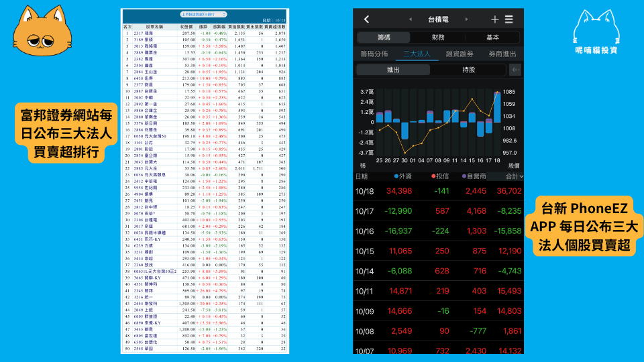The width and height of the screenshot is (644, 362).
Task: Expand the 合計 dropdown
Action: 514,176
